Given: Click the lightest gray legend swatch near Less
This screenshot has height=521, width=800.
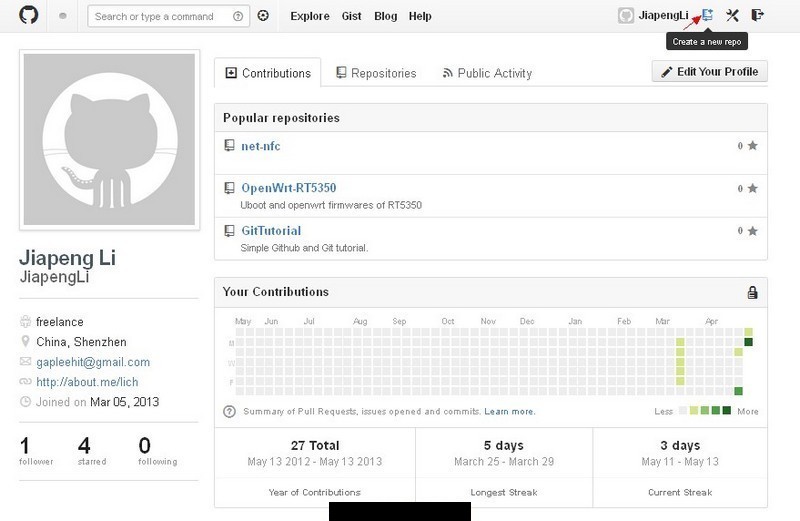Looking at the screenshot, I should (683, 410).
